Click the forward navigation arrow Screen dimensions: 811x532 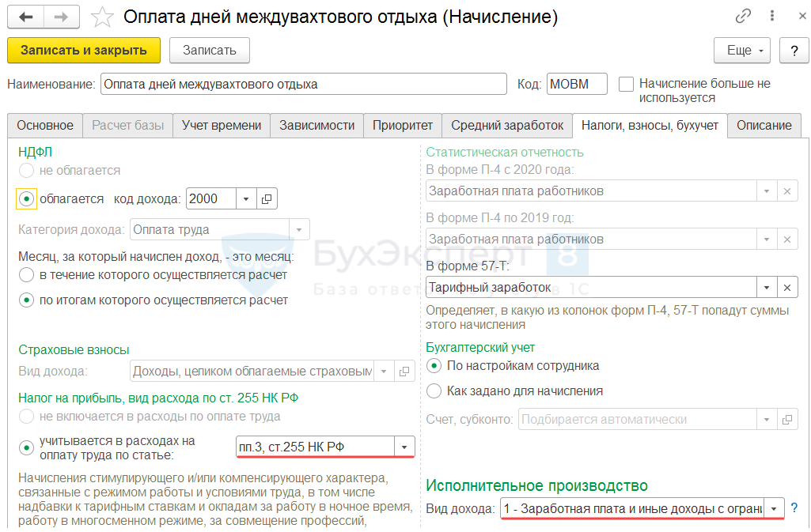pos(61,17)
